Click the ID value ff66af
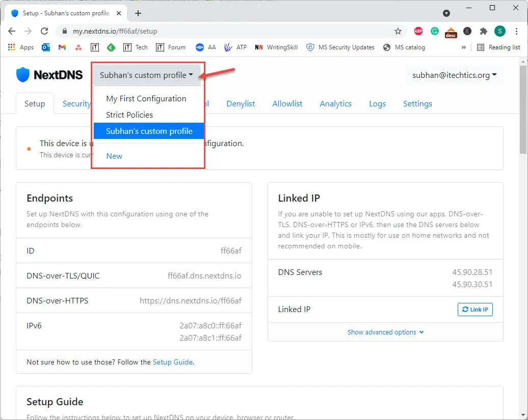Image resolution: width=528 pixels, height=420 pixels. pos(231,251)
